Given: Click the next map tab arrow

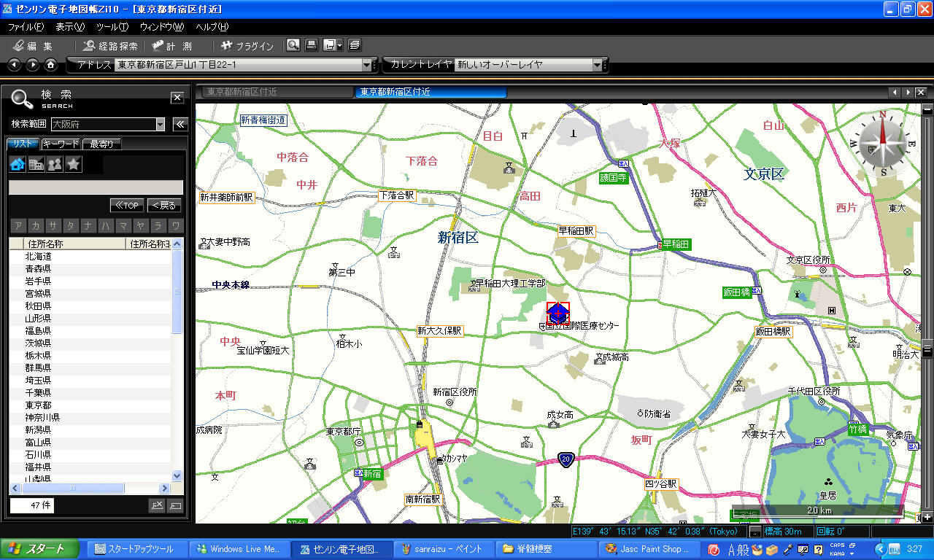Looking at the screenshot, I should pyautogui.click(x=908, y=93).
